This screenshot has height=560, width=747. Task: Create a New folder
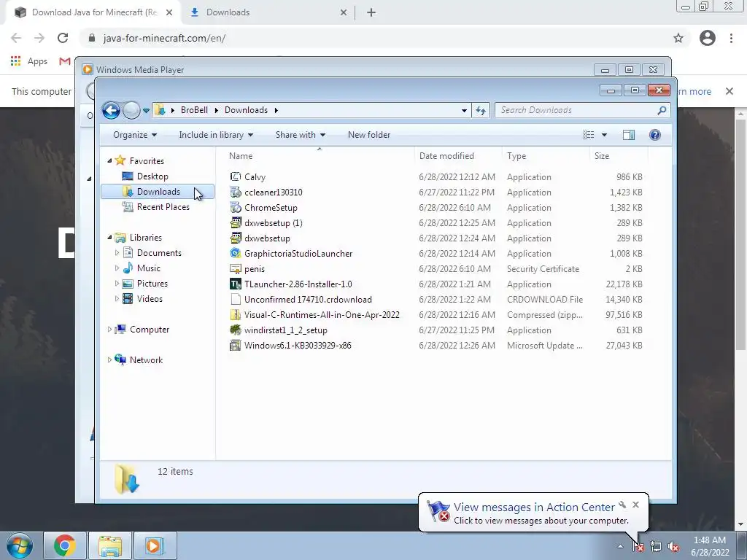coord(369,135)
